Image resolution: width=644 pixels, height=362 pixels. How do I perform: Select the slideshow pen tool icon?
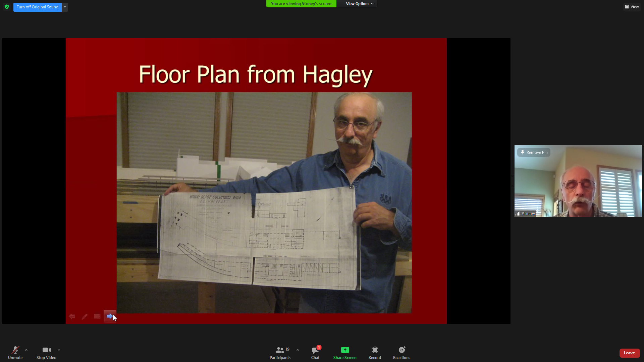pos(85,316)
